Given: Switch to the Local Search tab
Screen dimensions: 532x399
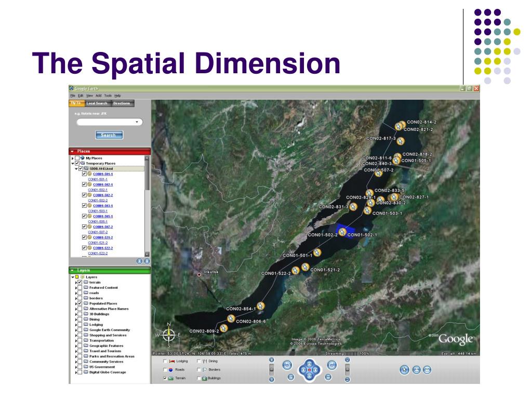Looking at the screenshot, I should click(x=97, y=103).
